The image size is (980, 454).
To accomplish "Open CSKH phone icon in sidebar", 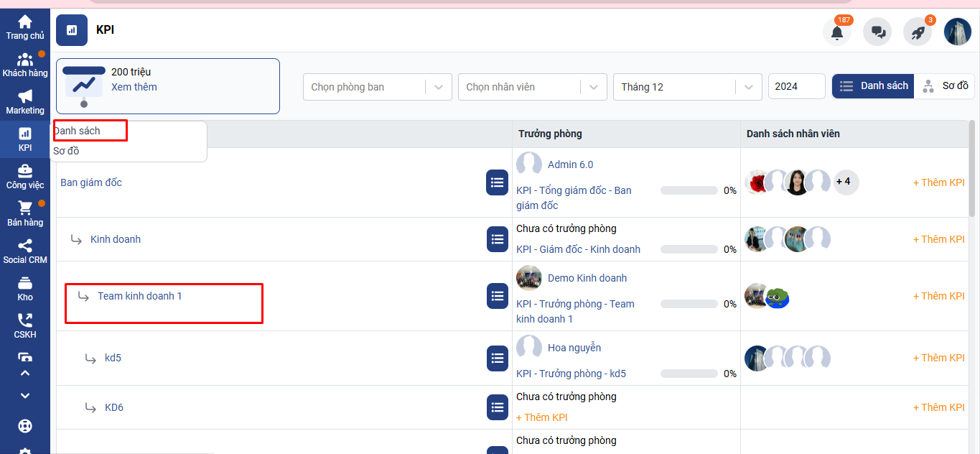I will (x=25, y=325).
